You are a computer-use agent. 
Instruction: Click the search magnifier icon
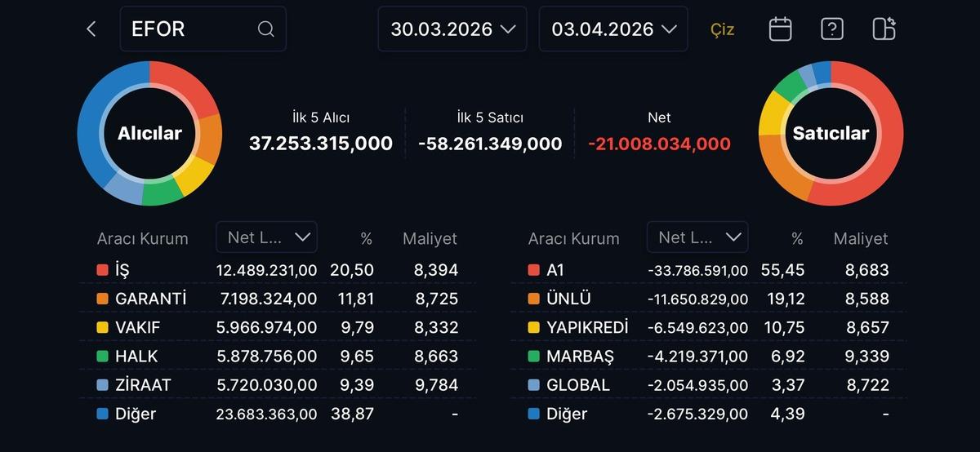tap(265, 29)
